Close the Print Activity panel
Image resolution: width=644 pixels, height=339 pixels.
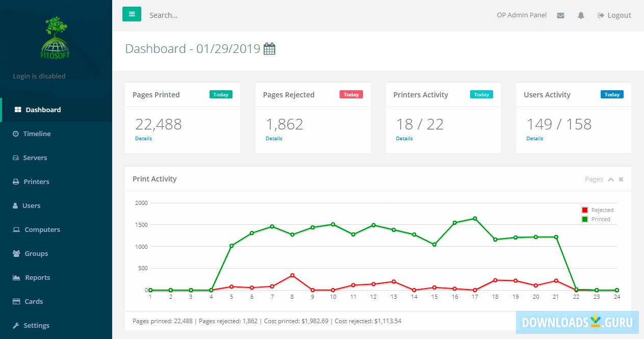(621, 179)
